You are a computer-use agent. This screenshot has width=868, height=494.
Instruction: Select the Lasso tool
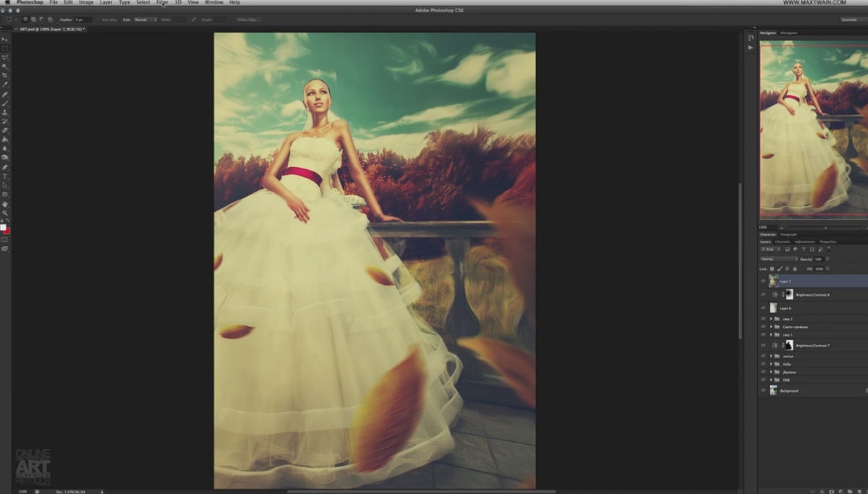pos(5,58)
